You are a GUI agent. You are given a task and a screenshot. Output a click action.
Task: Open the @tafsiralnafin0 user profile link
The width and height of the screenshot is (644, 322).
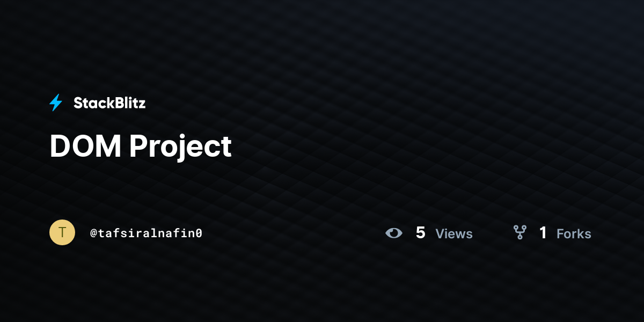pyautogui.click(x=146, y=233)
